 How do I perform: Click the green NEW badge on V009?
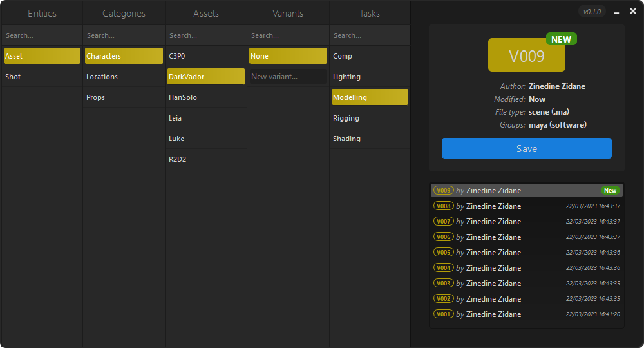[x=561, y=39]
